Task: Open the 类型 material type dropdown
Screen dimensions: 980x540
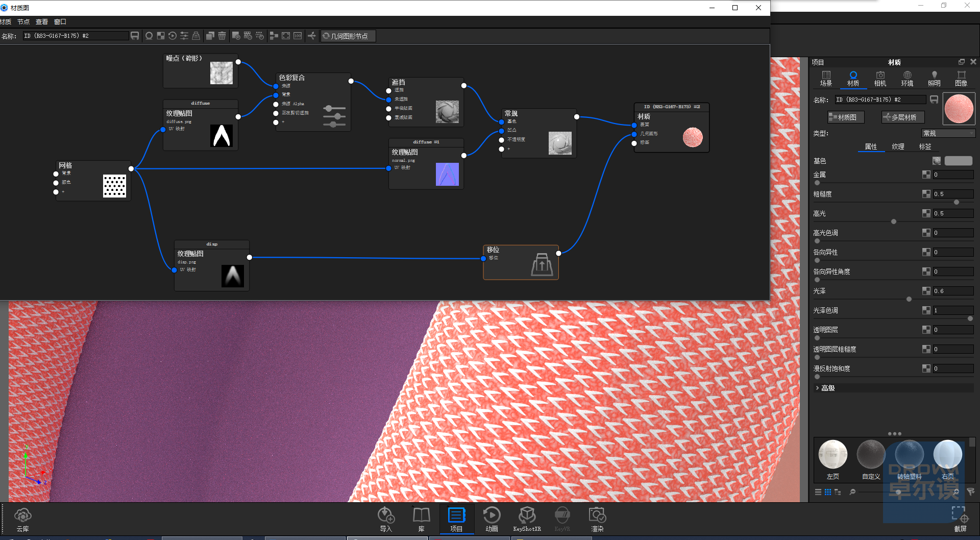Action: pyautogui.click(x=948, y=133)
